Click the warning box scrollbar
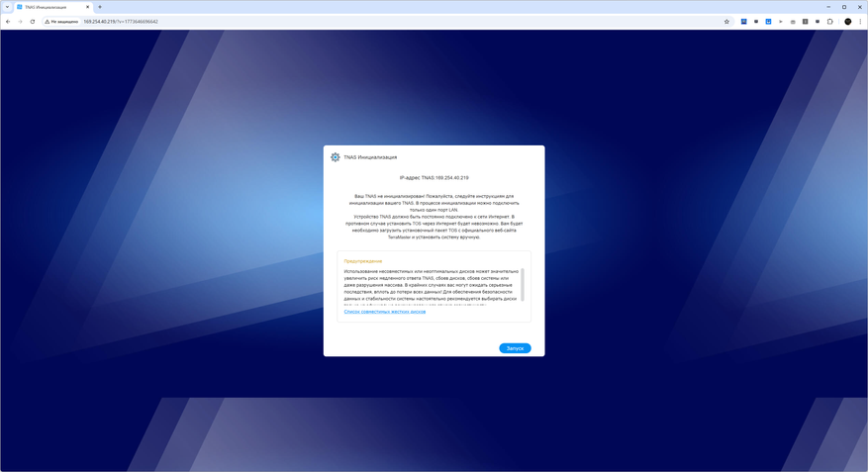This screenshot has width=868, height=472. point(522,285)
